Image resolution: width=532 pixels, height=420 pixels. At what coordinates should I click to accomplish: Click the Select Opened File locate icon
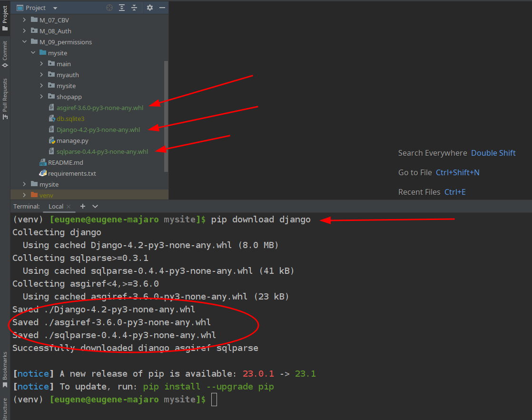click(109, 8)
